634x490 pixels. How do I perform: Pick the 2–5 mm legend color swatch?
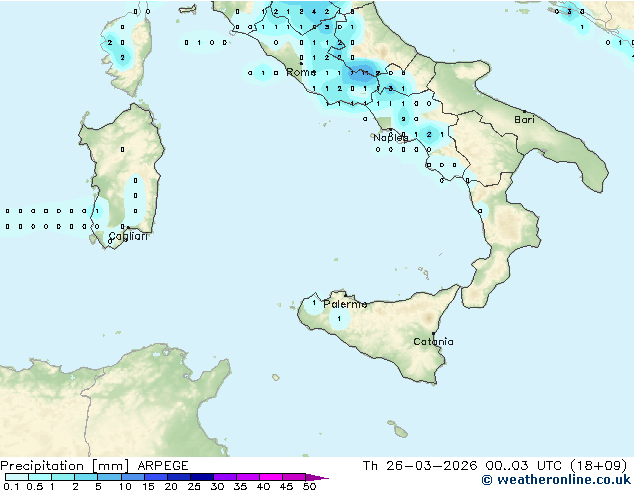(86, 477)
